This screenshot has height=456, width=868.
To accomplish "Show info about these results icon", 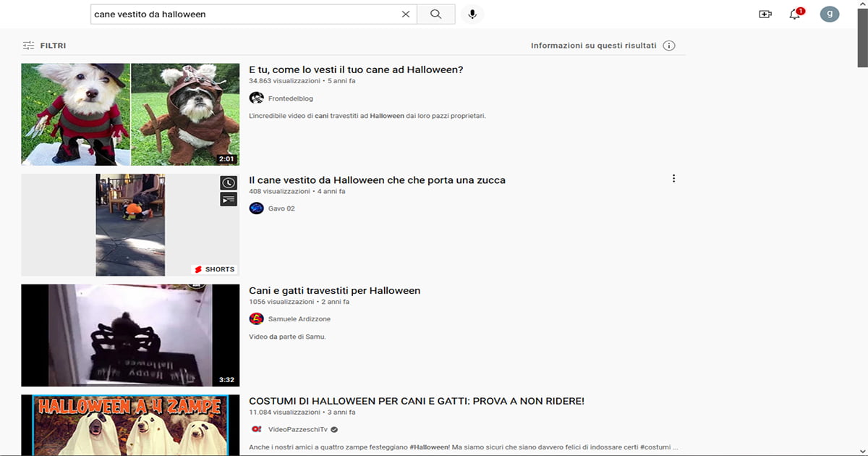I will pos(669,46).
